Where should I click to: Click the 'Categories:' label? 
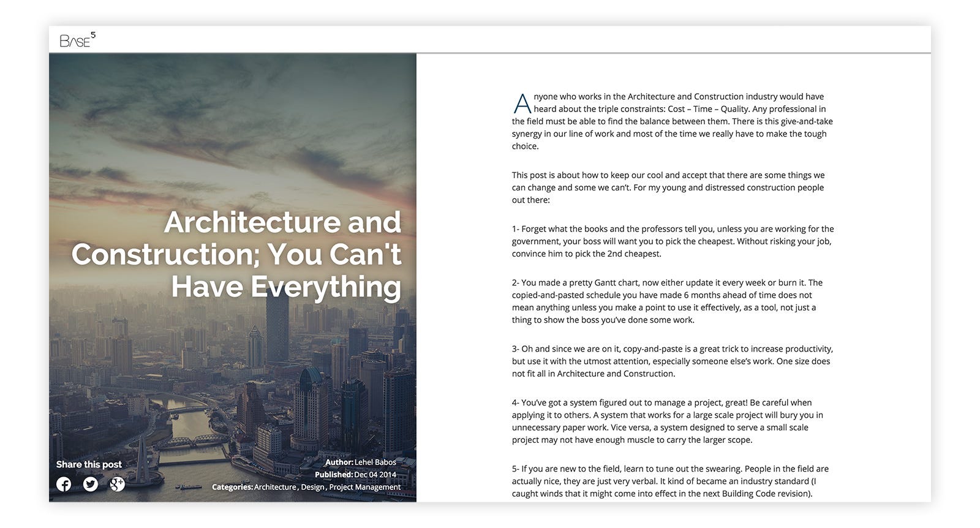[233, 487]
